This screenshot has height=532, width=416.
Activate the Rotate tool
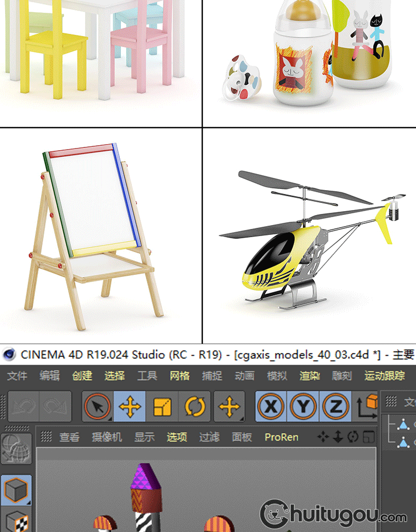tap(195, 406)
